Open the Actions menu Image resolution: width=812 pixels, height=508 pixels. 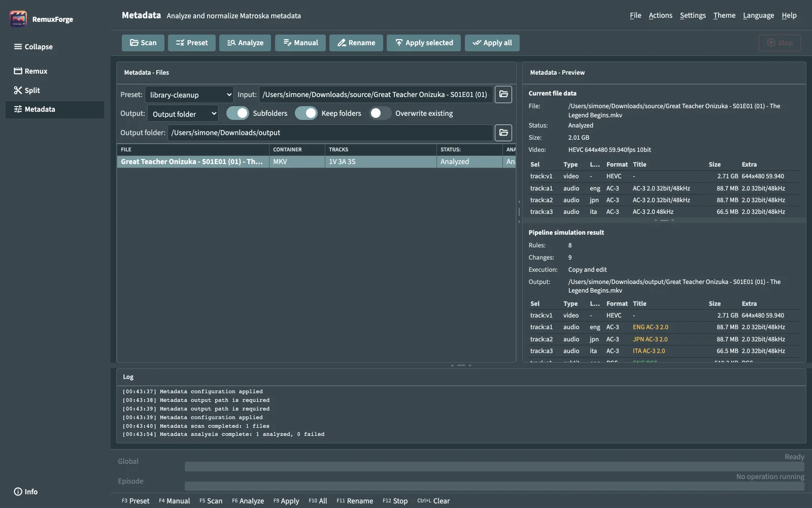tap(660, 15)
